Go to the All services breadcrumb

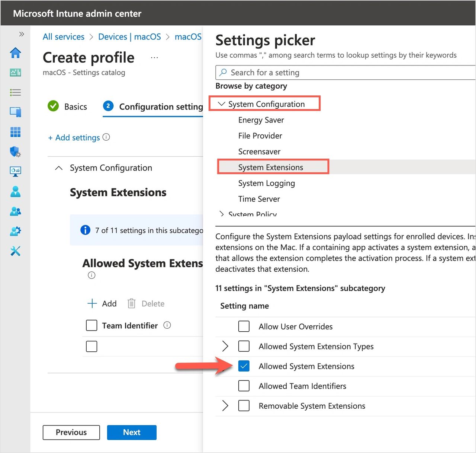click(x=64, y=37)
